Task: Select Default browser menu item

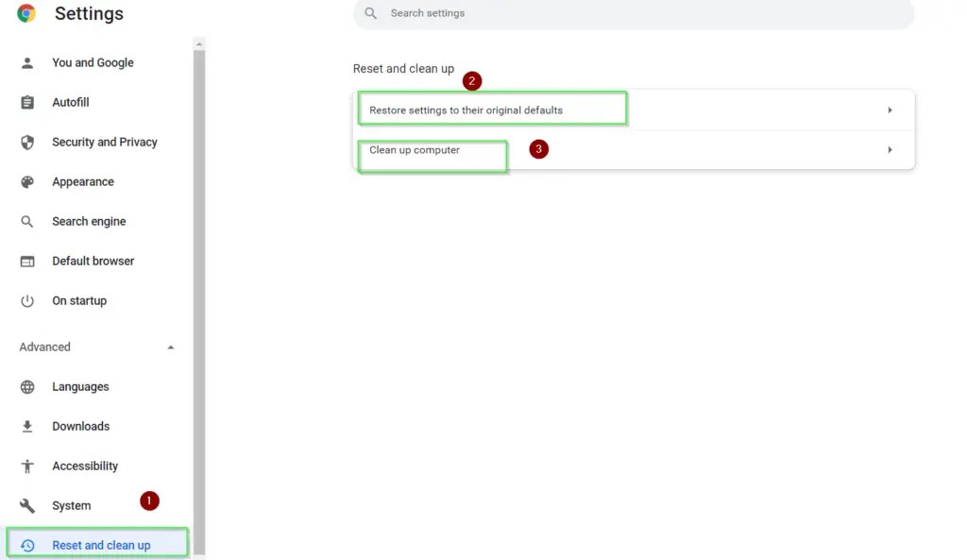Action: [x=93, y=261]
